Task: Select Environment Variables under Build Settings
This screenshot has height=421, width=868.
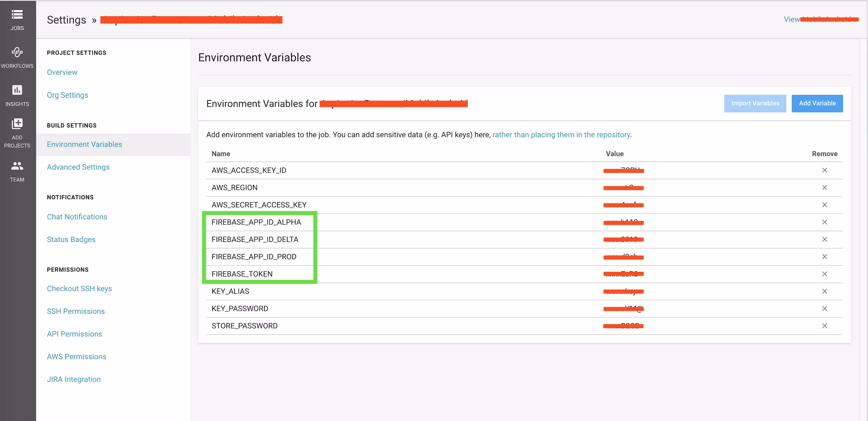Action: (x=84, y=144)
